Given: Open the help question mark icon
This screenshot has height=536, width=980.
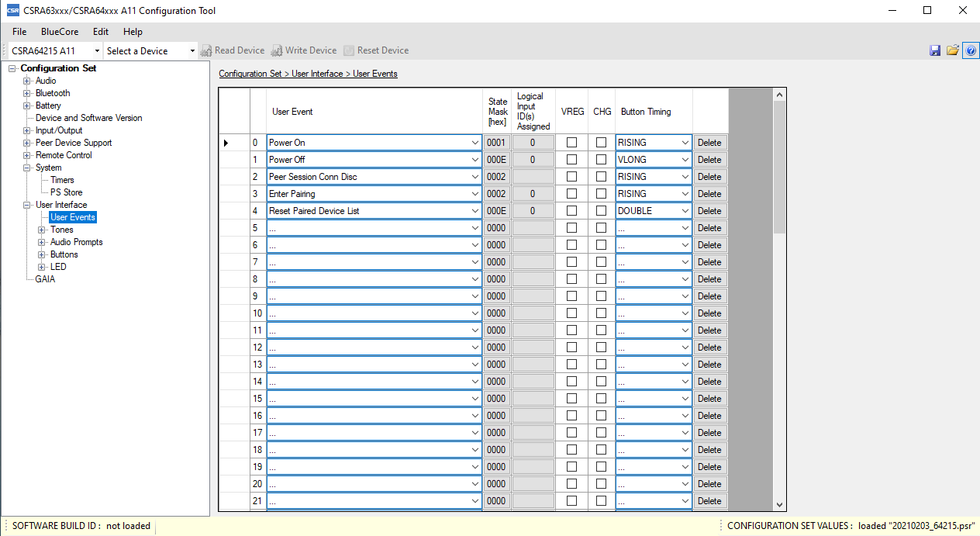Looking at the screenshot, I should (x=970, y=50).
